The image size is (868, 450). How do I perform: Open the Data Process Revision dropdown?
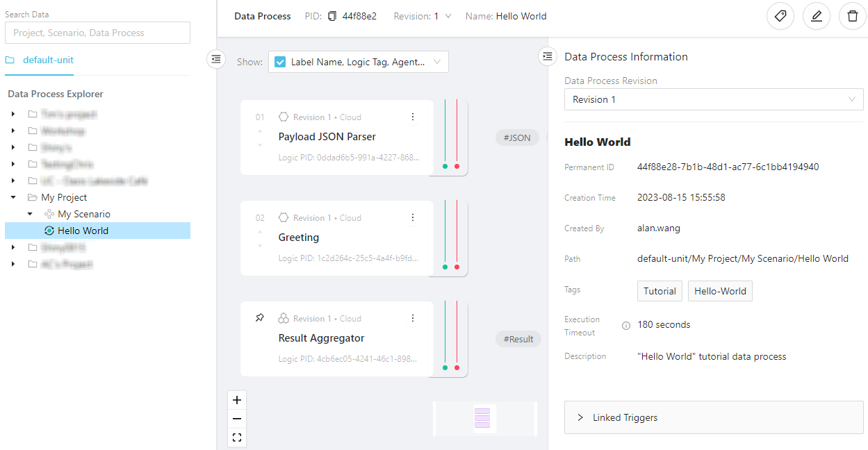[713, 99]
